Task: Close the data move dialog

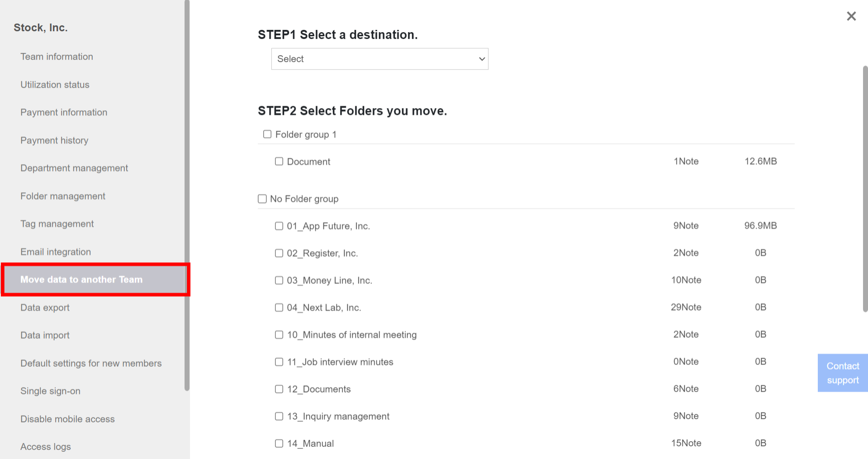Action: pyautogui.click(x=851, y=16)
